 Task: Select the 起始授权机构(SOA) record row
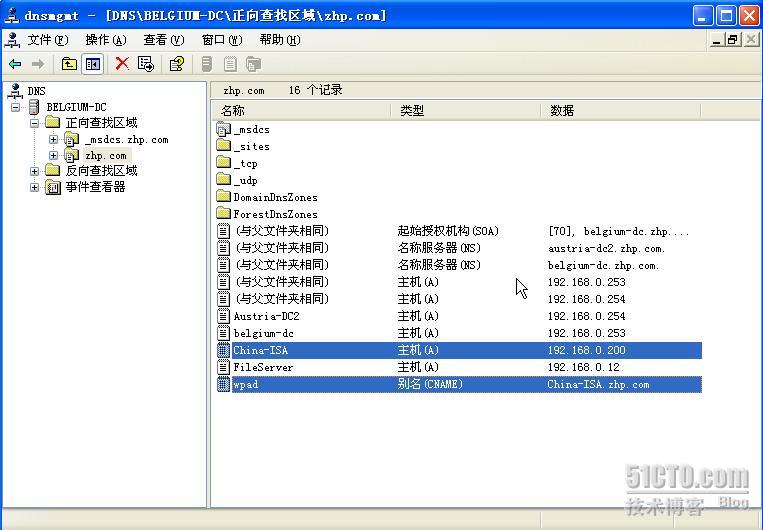pyautogui.click(x=458, y=231)
